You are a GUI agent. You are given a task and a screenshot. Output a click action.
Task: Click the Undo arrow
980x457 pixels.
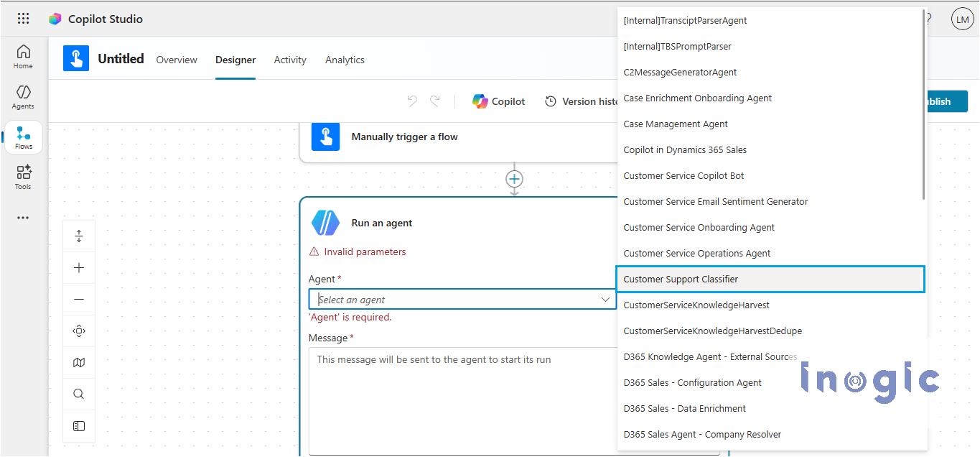click(x=412, y=101)
